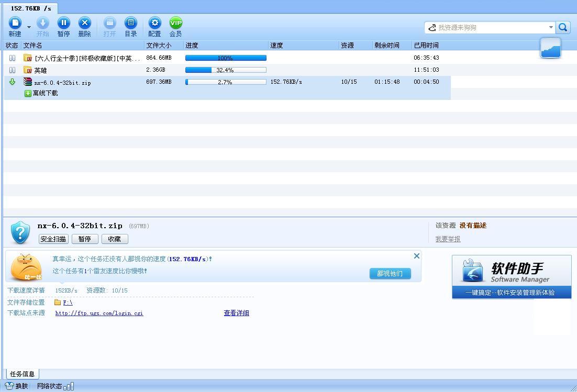Toggle downloading of nx-6.0.4-32bit.zip
Viewport: 577px width, 392px height.
12,82
